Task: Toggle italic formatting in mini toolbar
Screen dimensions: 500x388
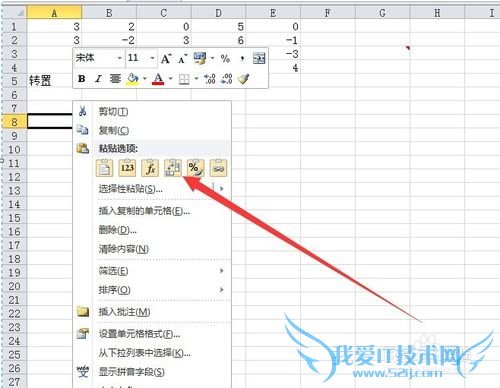Action: 98,79
